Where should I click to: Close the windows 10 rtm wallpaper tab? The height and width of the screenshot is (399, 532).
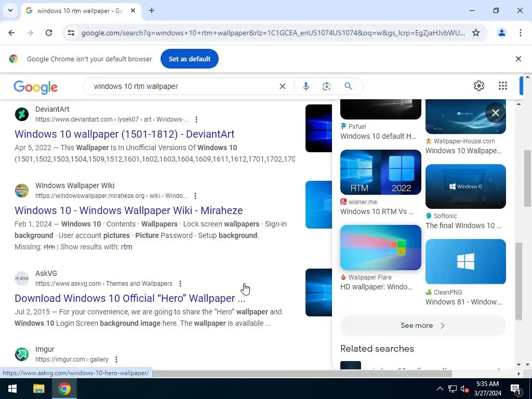[x=133, y=10]
